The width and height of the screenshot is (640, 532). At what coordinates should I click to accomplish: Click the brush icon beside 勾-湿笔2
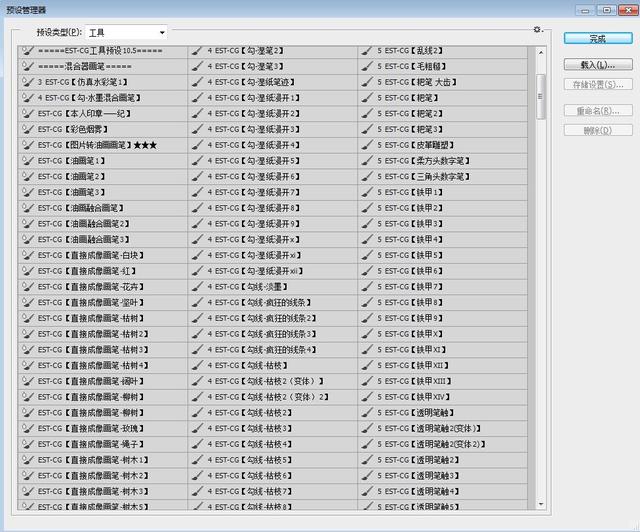[198, 51]
